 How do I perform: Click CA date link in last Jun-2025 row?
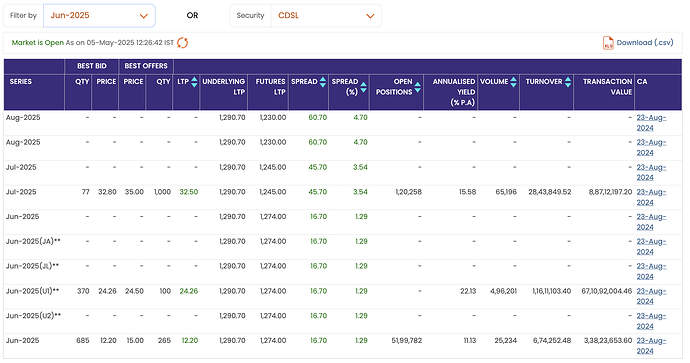tap(651, 345)
